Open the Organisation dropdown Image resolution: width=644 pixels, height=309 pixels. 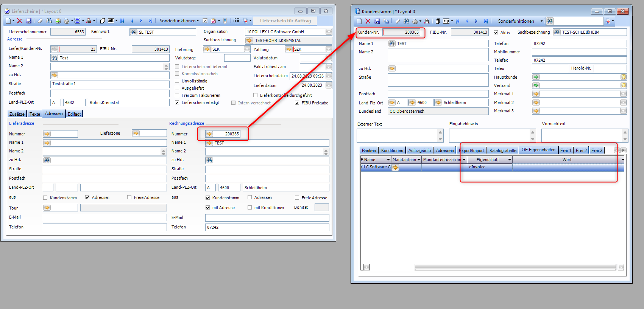click(x=329, y=32)
